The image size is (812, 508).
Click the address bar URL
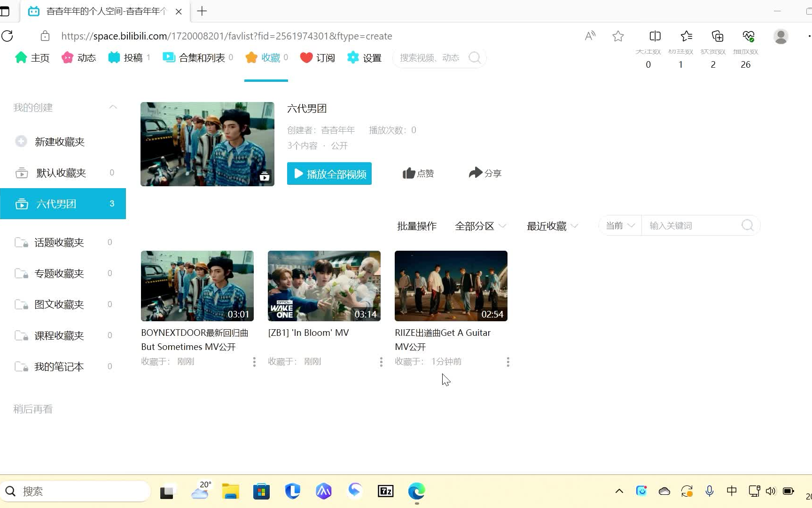click(x=226, y=36)
